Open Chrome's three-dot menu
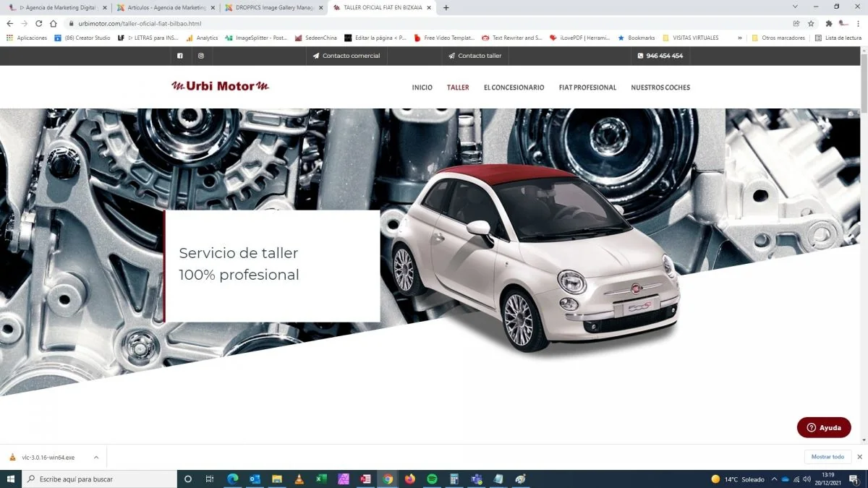The image size is (868, 488). pos(858,23)
